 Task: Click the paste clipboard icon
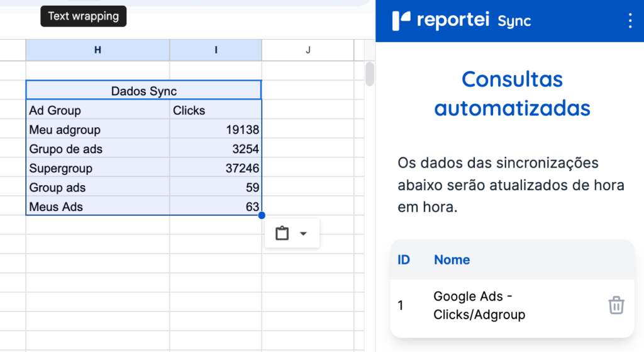[x=282, y=234]
